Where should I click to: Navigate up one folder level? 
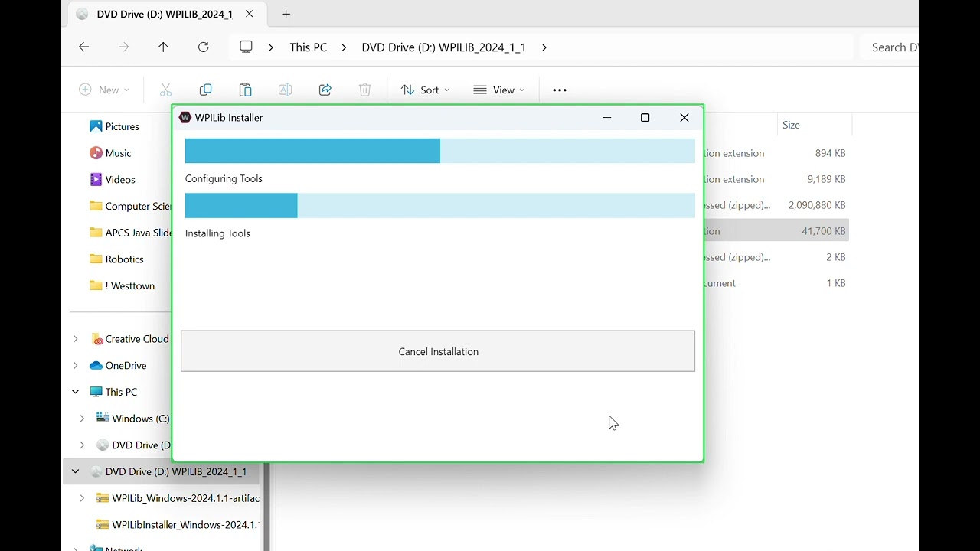pos(163,47)
